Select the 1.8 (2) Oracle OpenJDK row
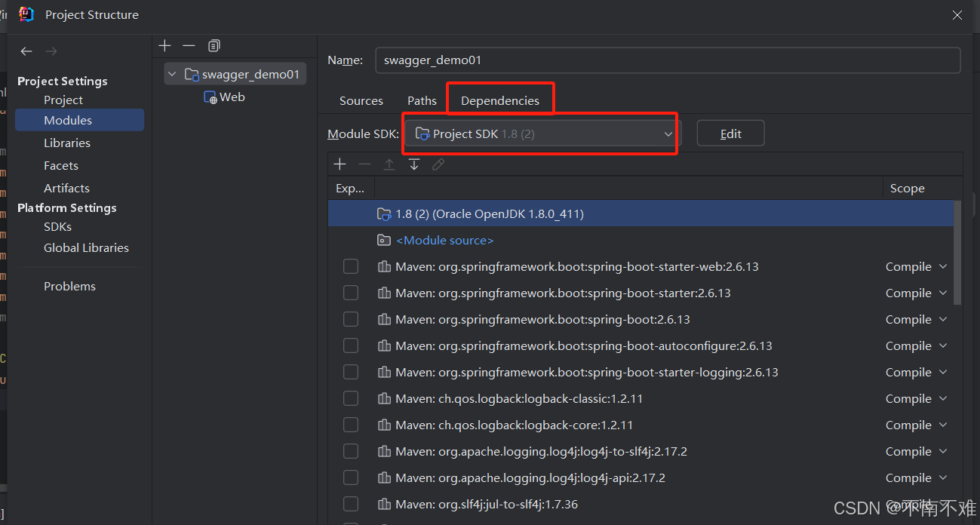Viewport: 980px width, 525px height. [641, 214]
